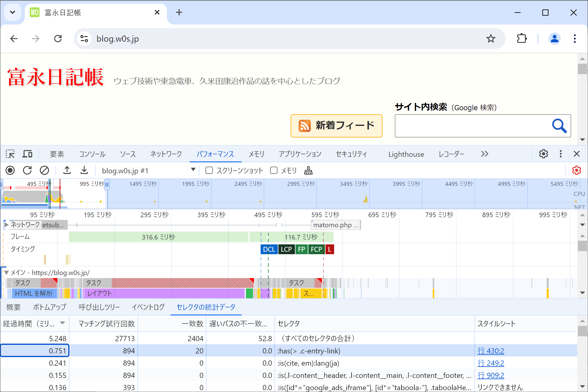Screen dimensions: 588x392
Task: Switch to the ネットワーク DevTools tab
Action: click(x=166, y=154)
